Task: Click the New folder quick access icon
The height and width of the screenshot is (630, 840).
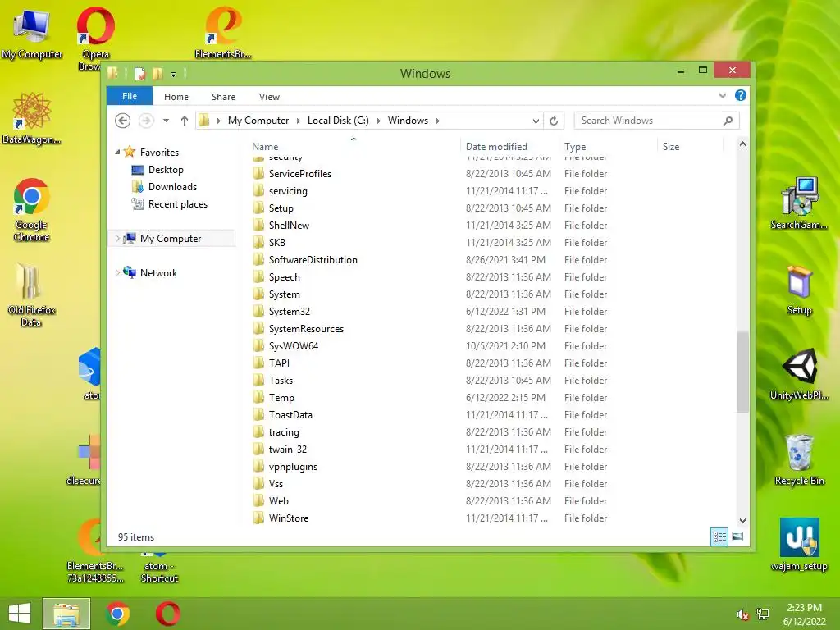Action: coord(157,73)
